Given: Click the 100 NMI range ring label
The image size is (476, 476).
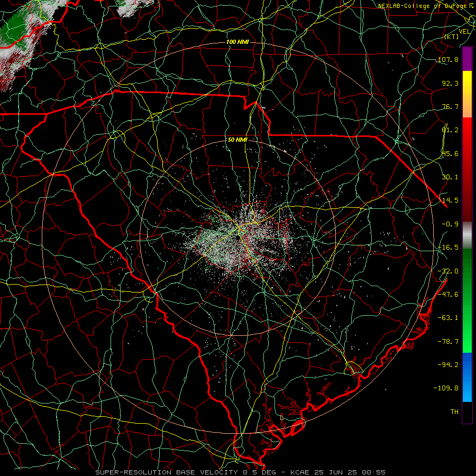Looking at the screenshot, I should click(237, 42).
